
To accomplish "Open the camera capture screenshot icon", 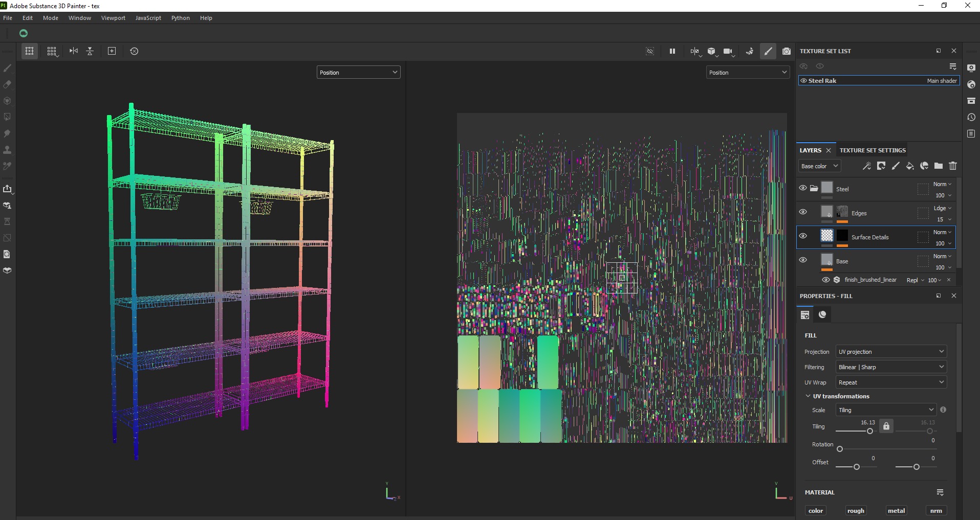I will [x=787, y=51].
